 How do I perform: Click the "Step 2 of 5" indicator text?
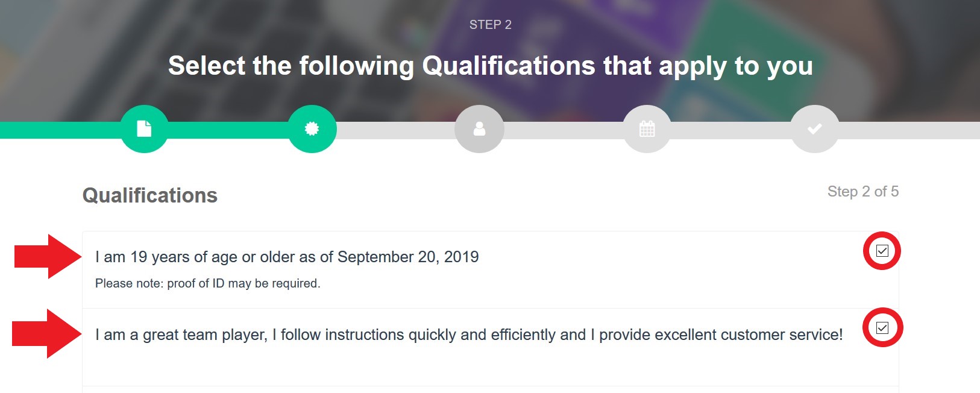point(862,192)
